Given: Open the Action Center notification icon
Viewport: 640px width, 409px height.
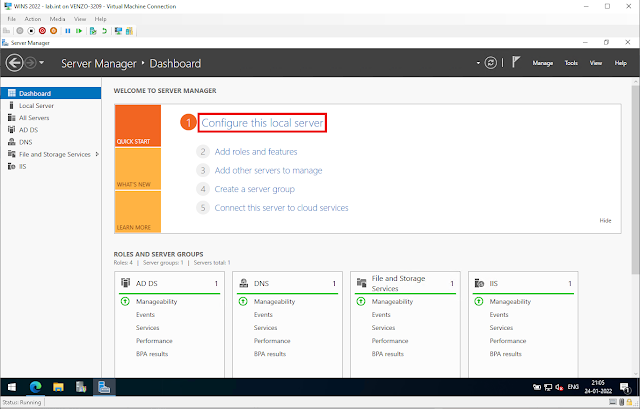Looking at the screenshot, I should 624,387.
